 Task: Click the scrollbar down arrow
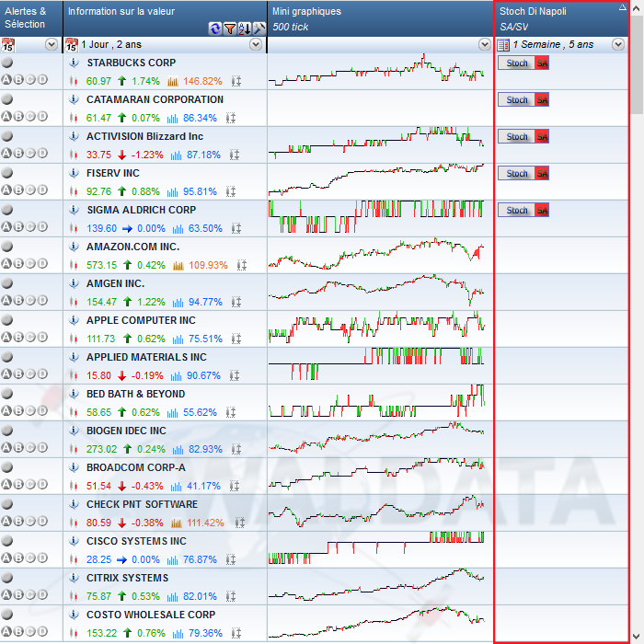click(637, 637)
